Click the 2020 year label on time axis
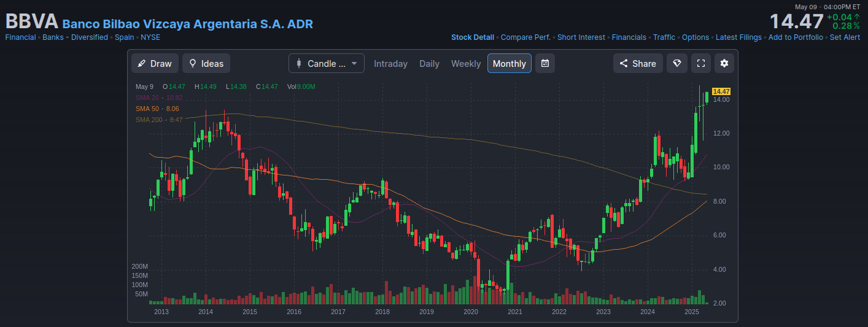 coord(471,312)
